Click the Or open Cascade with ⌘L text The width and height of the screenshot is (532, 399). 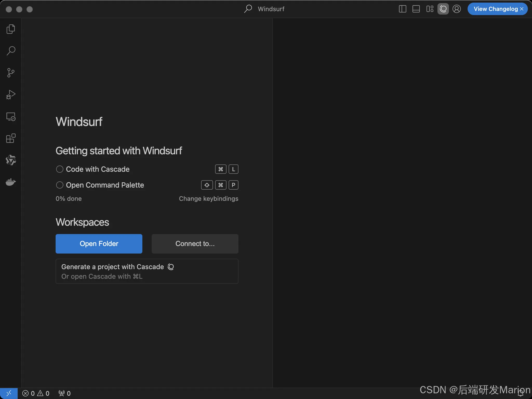click(102, 276)
